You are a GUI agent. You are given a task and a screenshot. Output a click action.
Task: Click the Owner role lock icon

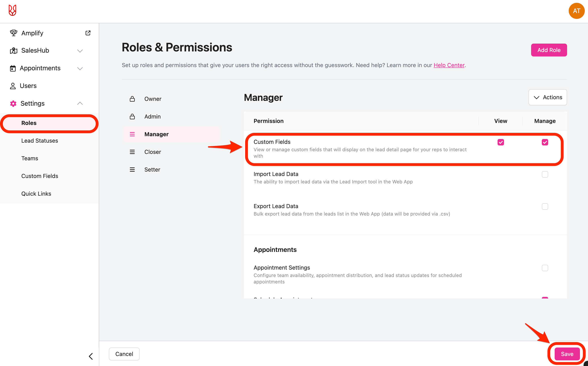(x=132, y=99)
